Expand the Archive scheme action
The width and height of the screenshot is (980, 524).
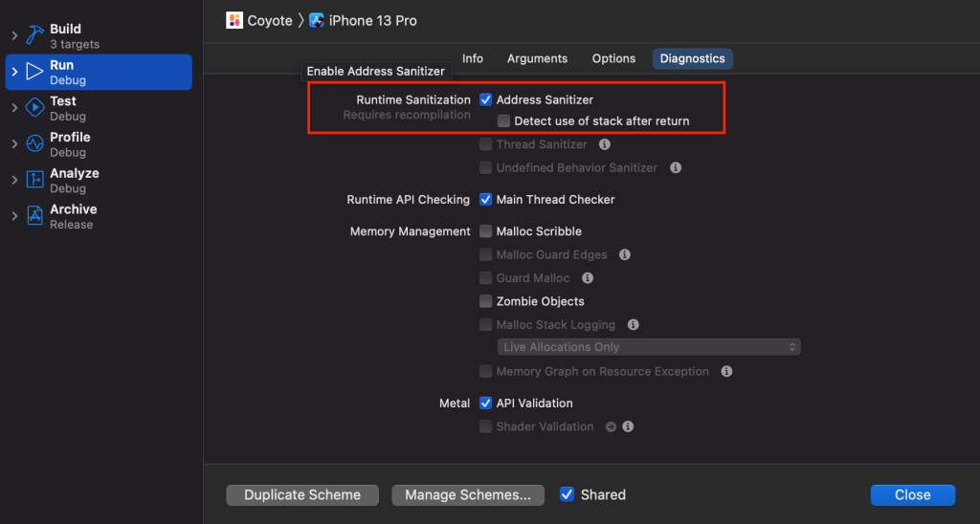coord(14,216)
